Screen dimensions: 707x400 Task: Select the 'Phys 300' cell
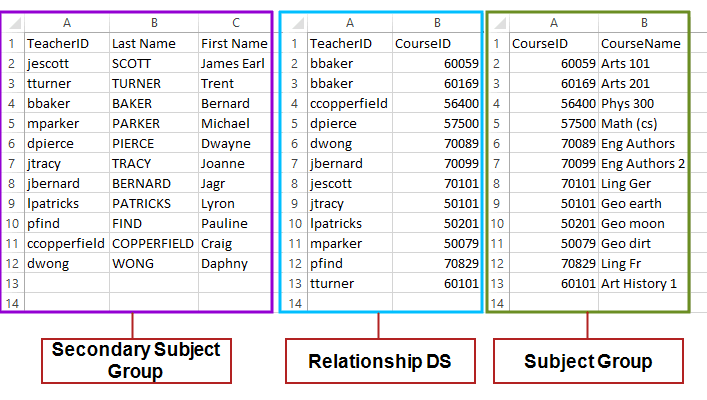click(x=643, y=103)
